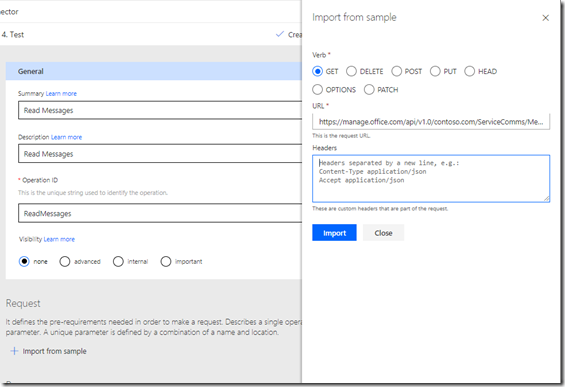The image size is (565, 387).
Task: Focus the Headers text area
Action: [431, 179]
